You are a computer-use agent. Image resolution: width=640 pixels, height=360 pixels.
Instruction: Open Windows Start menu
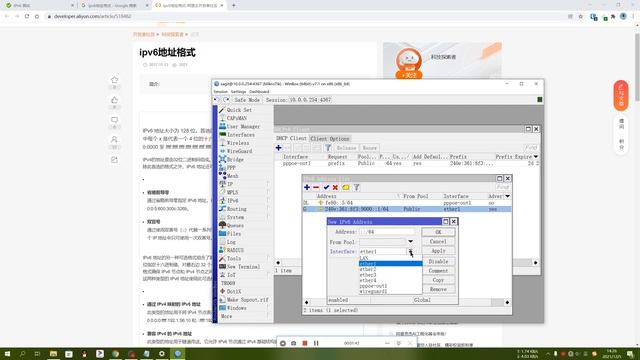point(7,354)
